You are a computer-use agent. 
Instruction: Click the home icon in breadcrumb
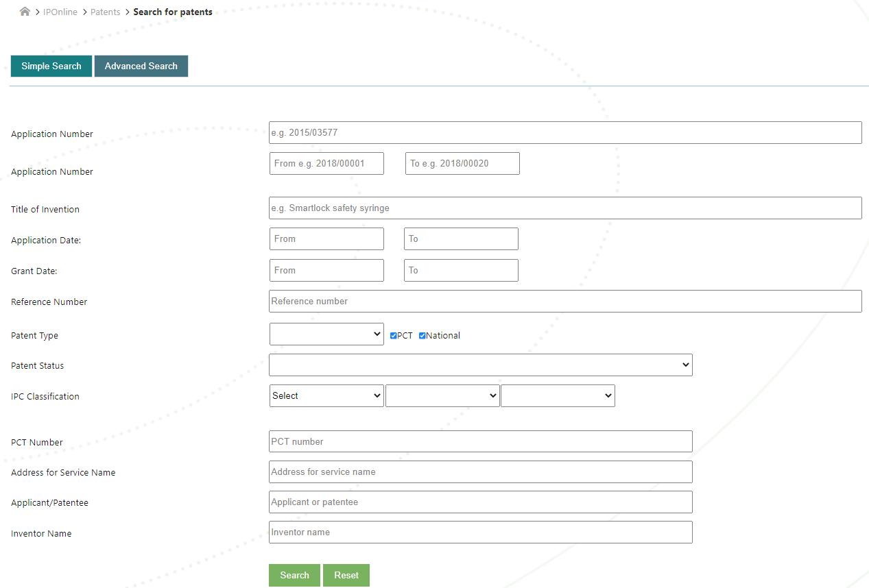[25, 12]
